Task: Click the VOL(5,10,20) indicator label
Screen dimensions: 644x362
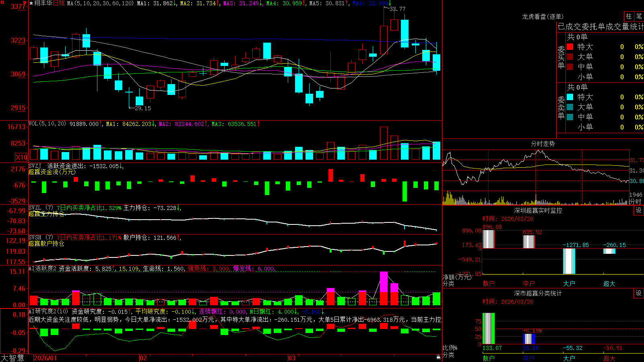Action: 47,123
